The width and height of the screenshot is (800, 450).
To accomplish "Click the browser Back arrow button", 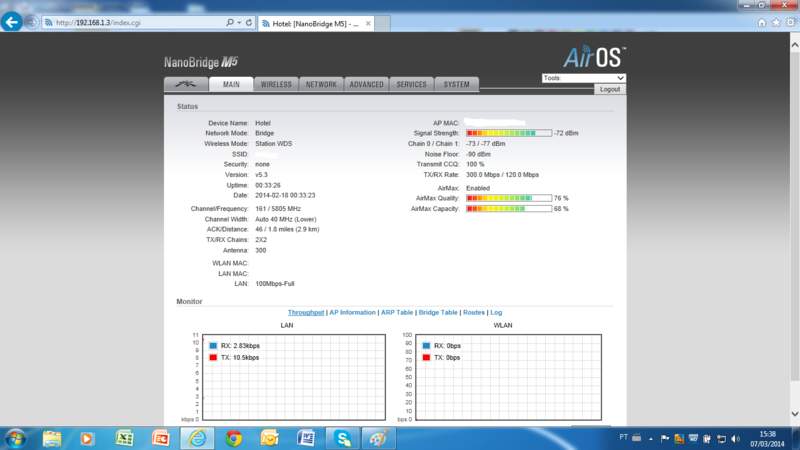I will (11, 22).
